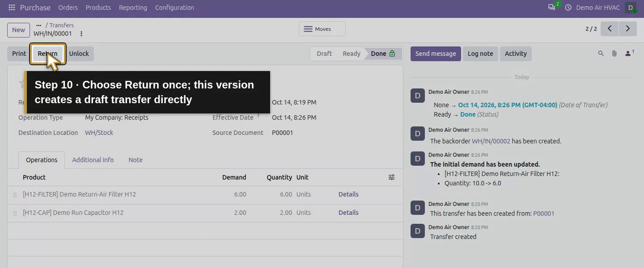Open the gear actions menu beside WH/IN/00001
Image resolution: width=644 pixels, height=268 pixels.
click(x=81, y=33)
